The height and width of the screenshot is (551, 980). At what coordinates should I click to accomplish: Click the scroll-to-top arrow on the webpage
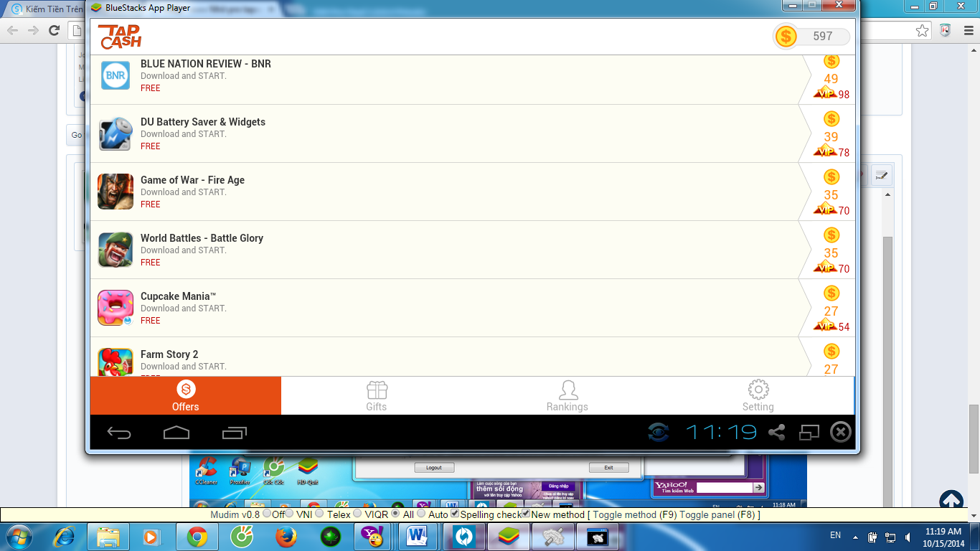(951, 501)
